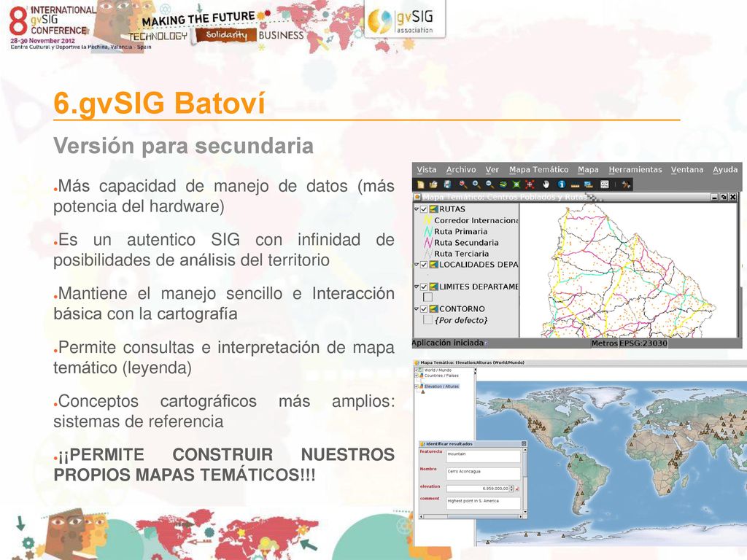Click the Metros units status entry

(604, 343)
